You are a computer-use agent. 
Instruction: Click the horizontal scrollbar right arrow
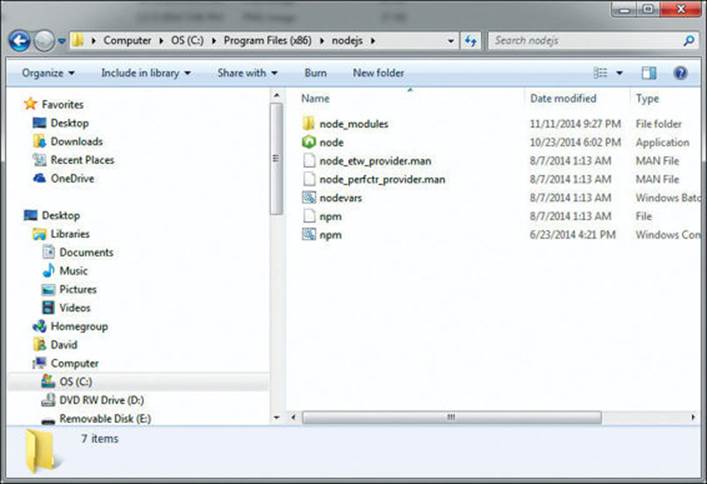coord(693,418)
